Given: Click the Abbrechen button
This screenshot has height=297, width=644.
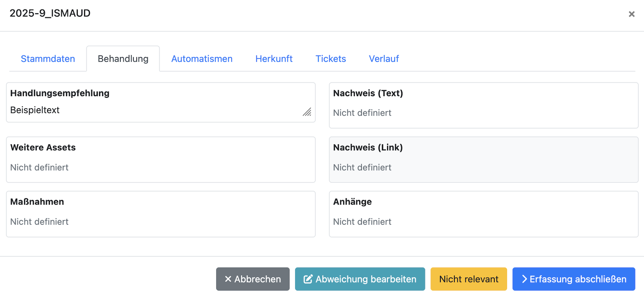Looking at the screenshot, I should pyautogui.click(x=253, y=279).
